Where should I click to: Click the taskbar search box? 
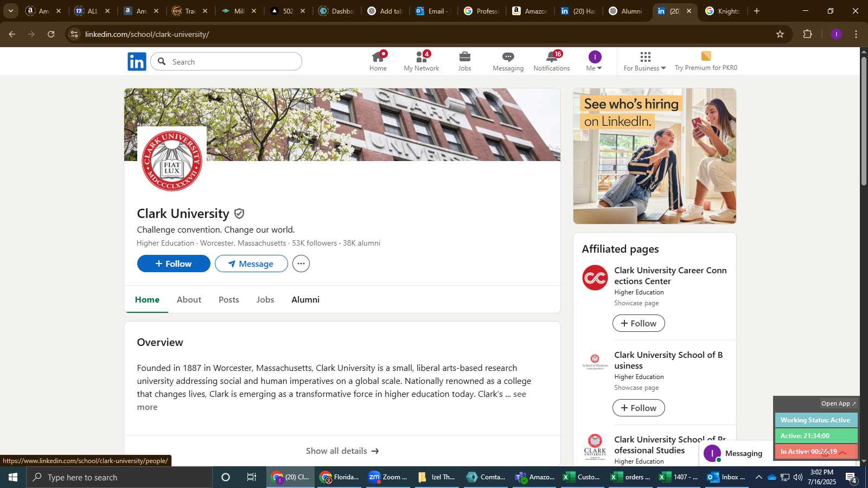pos(119,477)
